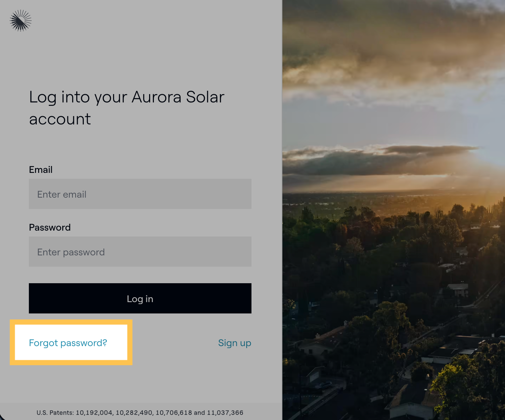The height and width of the screenshot is (420, 505).
Task: Click the word "account" in the heading
Action: coord(60,120)
